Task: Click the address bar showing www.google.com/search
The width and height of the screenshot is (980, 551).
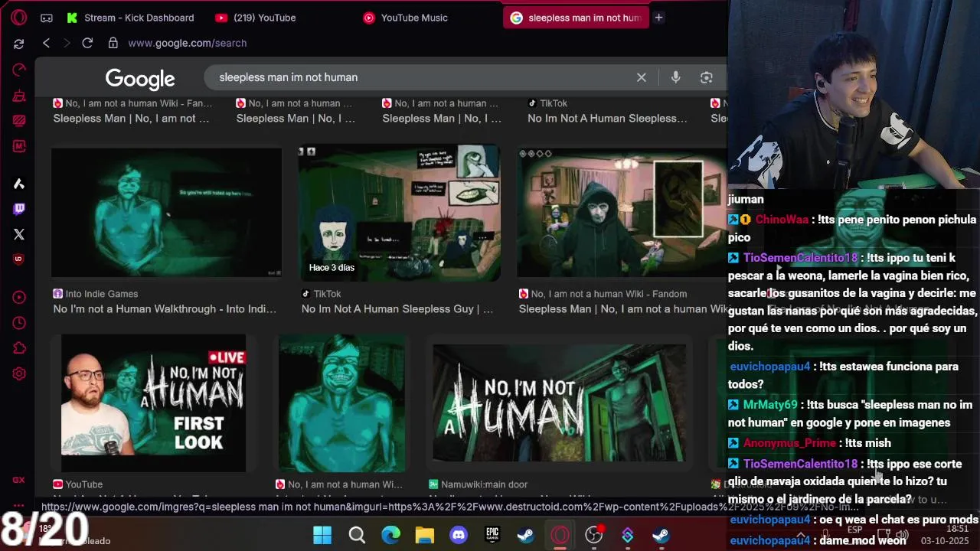Action: coord(187,43)
